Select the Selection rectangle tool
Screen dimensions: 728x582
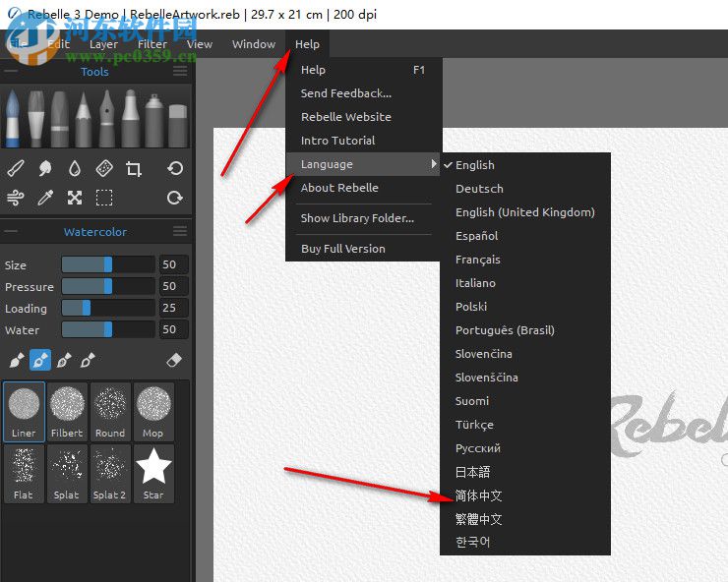click(104, 199)
